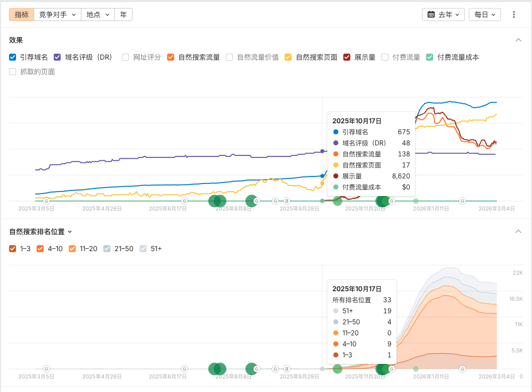Enable the 抓取的页面 checkbox
This screenshot has width=532, height=392.
point(12,72)
